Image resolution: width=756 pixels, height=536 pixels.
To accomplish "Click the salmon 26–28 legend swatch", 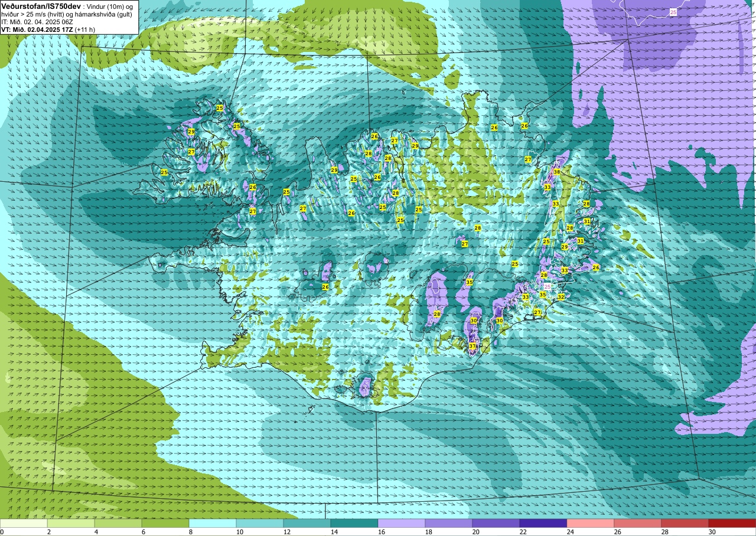I will coord(638,523).
